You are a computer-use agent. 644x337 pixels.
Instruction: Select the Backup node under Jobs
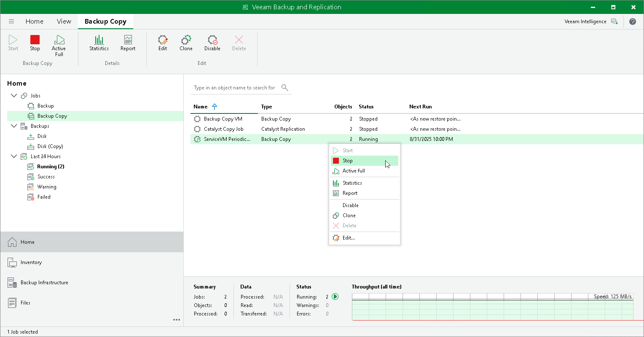click(40, 106)
